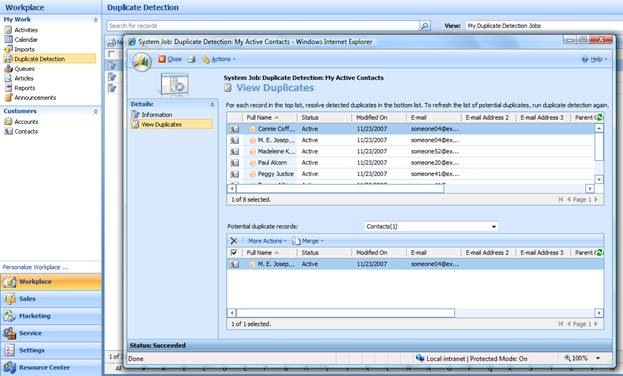The width and height of the screenshot is (623, 376).
Task: Click top list horizontal scroll right arrow
Action: tap(590, 188)
